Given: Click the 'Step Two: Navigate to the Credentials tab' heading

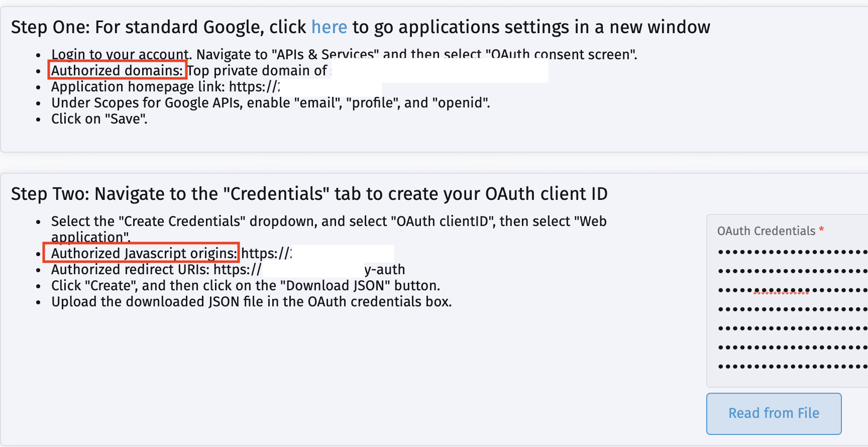Looking at the screenshot, I should pyautogui.click(x=309, y=194).
